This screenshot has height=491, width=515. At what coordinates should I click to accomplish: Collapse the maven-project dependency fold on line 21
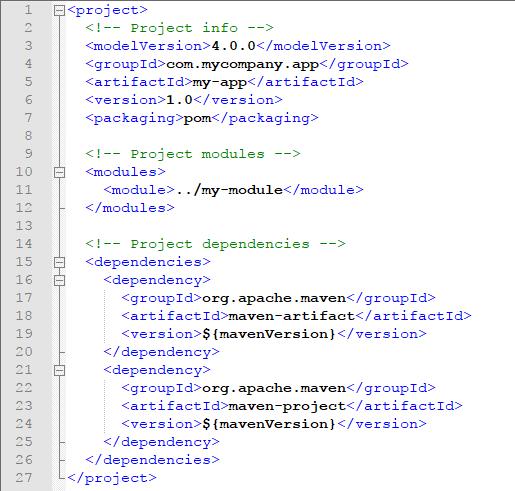(59, 370)
